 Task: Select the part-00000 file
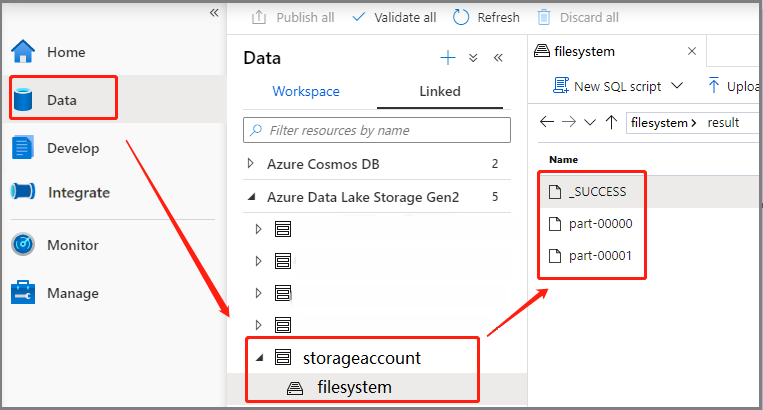(600, 224)
